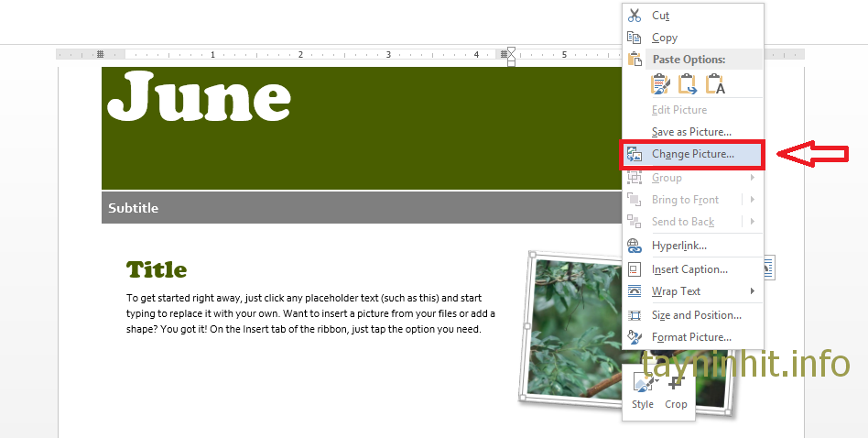Choose Keep Source Formatting paste option
The image size is (868, 438).
tap(659, 85)
